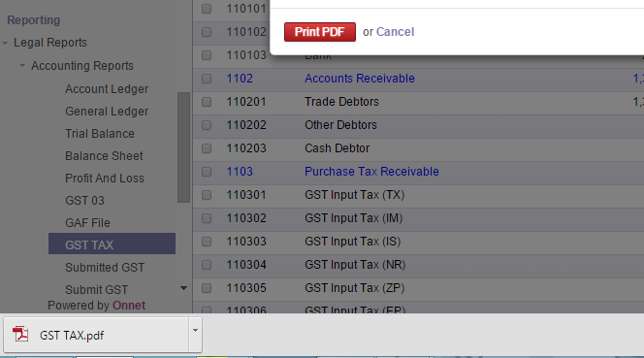The height and width of the screenshot is (358, 644).
Task: Tick checkbox for GST Input Tax (TX)
Action: click(x=207, y=195)
